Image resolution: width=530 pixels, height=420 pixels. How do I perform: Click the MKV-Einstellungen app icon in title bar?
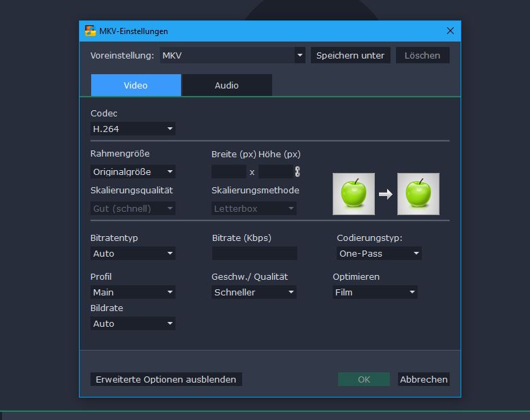(x=90, y=31)
